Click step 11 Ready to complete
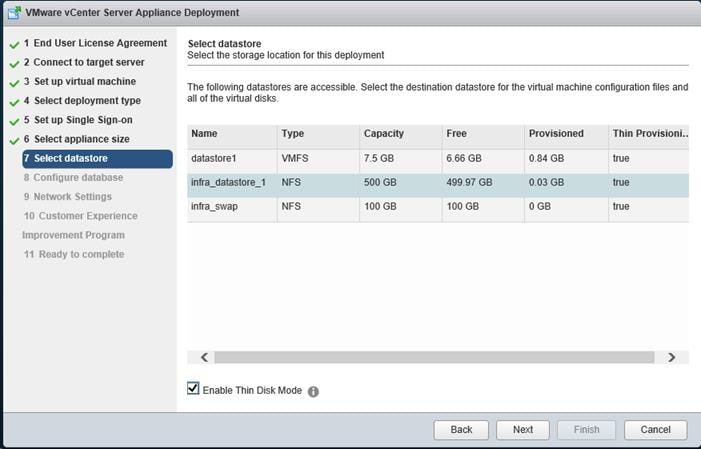701x449 pixels. tap(74, 254)
